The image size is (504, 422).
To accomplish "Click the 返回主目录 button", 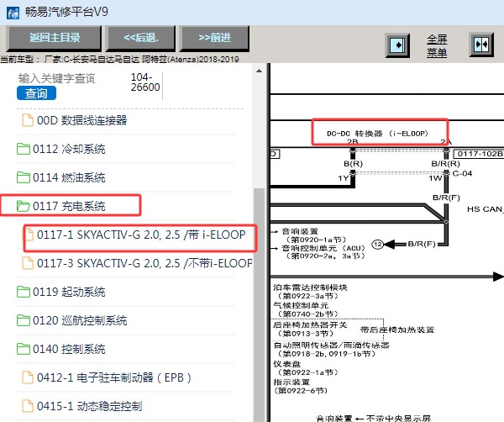I will (x=54, y=38).
